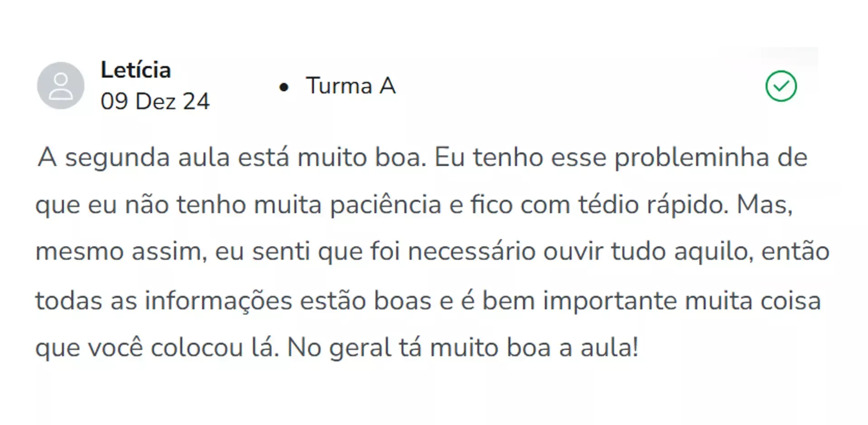Toggle the green checkmark circle
The image size is (868, 425).
pyautogui.click(x=781, y=86)
